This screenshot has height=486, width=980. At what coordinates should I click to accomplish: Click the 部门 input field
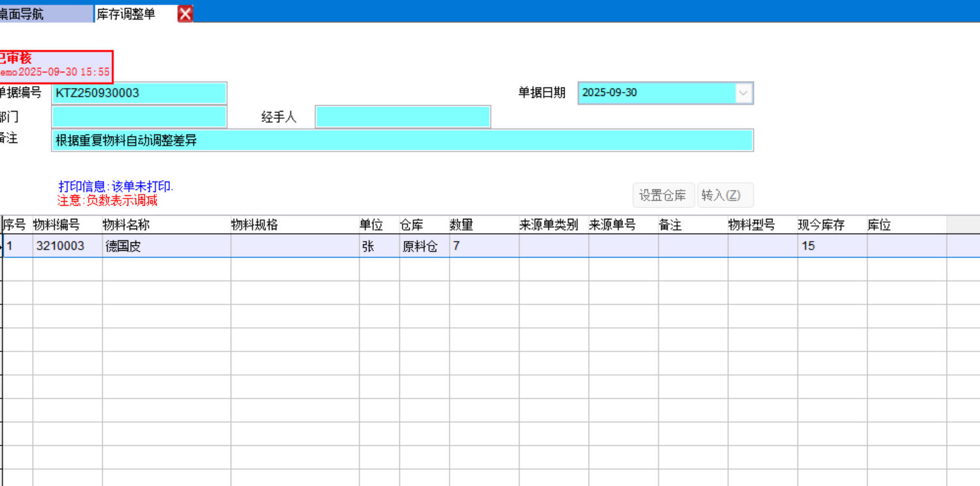pyautogui.click(x=139, y=117)
